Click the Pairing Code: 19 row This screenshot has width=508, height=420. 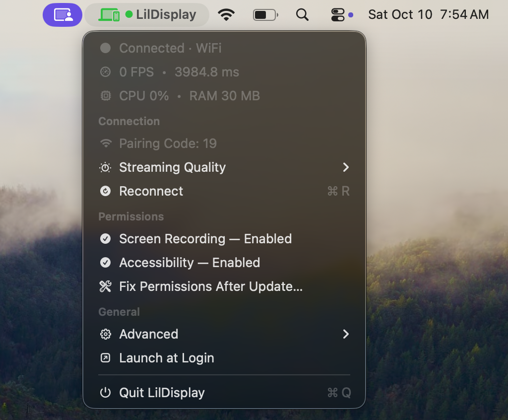(224, 143)
